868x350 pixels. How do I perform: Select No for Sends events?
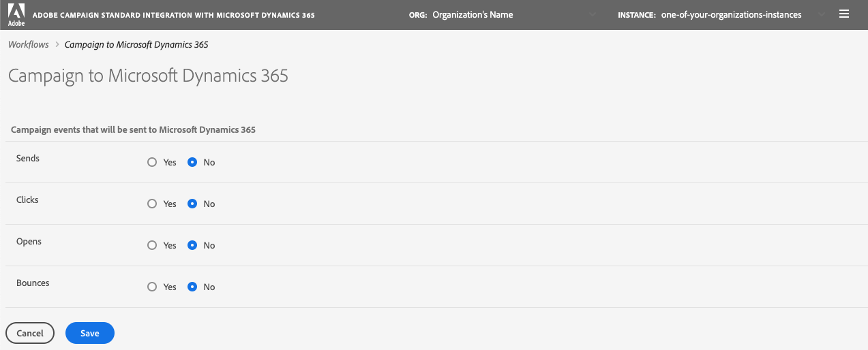[x=192, y=163]
